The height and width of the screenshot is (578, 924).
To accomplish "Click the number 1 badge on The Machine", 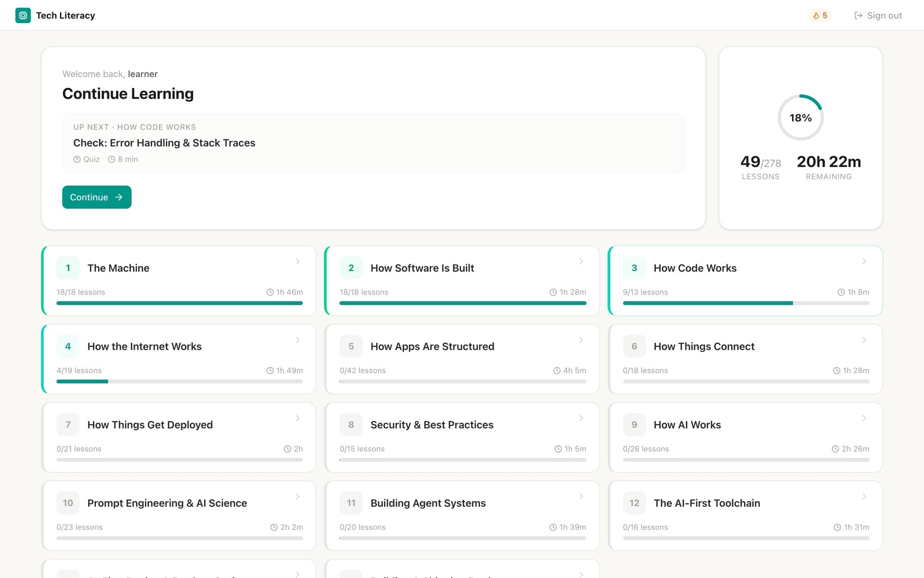I will click(x=68, y=268).
